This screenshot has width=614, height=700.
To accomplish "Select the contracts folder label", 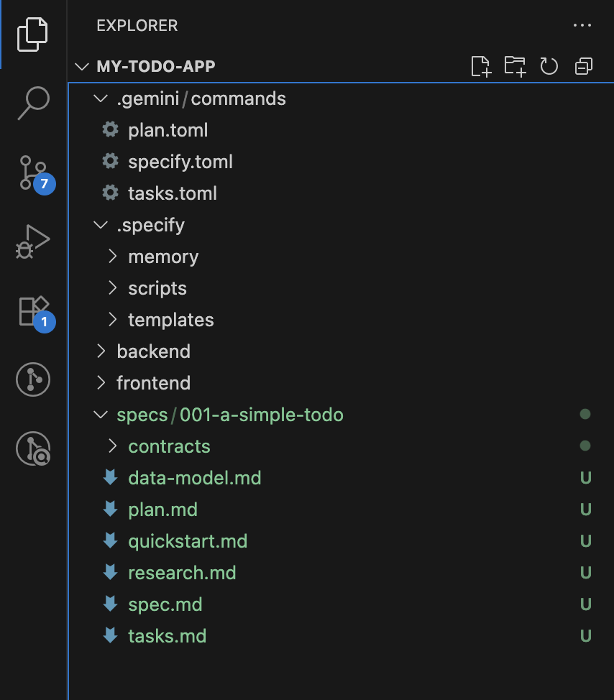I will 169,446.
